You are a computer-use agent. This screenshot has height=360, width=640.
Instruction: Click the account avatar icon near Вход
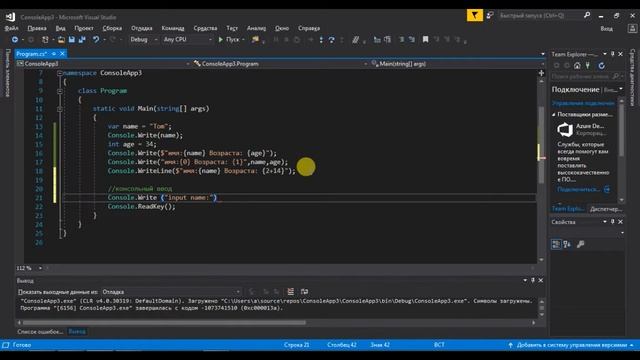click(x=632, y=29)
